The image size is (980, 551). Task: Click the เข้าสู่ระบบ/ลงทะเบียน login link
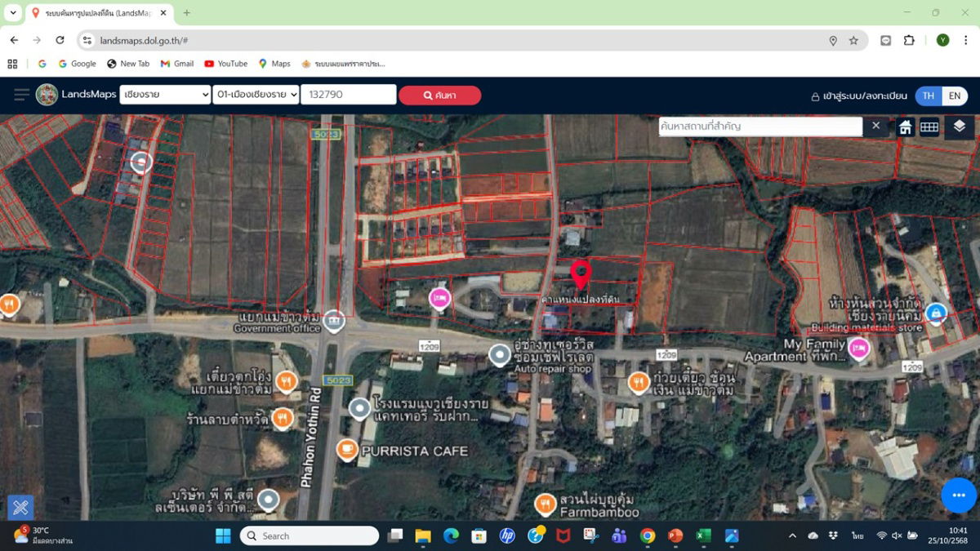click(x=858, y=96)
